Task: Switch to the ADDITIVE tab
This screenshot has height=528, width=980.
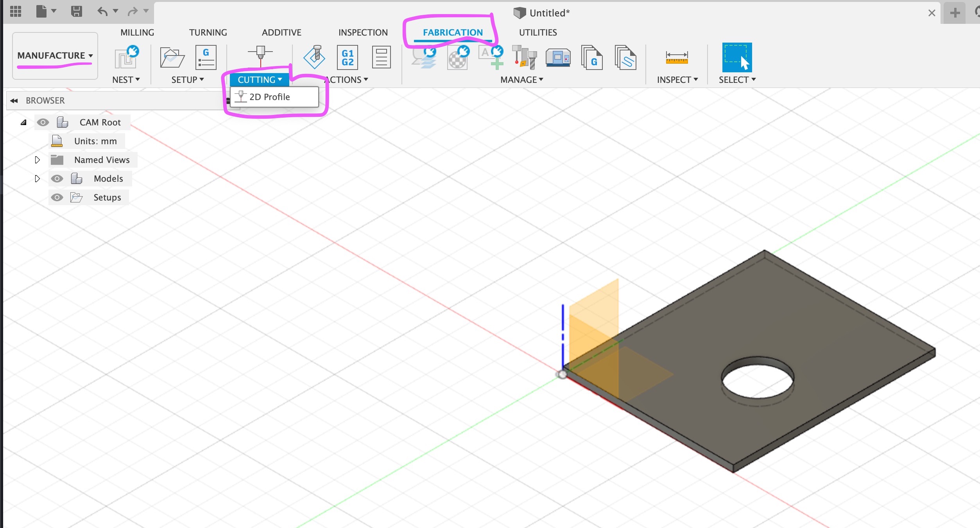Action: tap(281, 32)
